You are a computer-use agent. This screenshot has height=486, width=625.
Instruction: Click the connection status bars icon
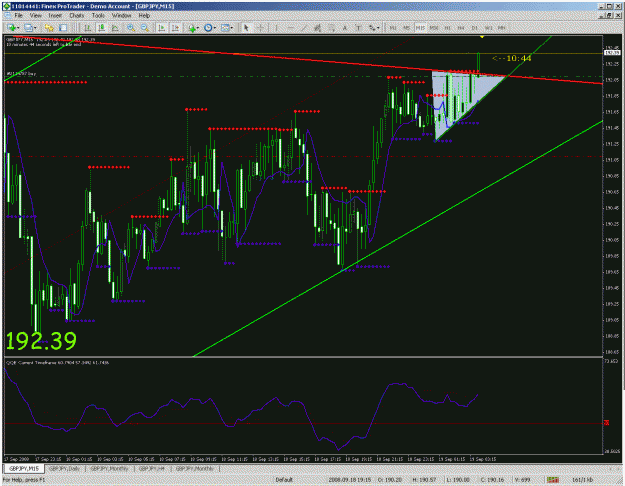[552, 480]
